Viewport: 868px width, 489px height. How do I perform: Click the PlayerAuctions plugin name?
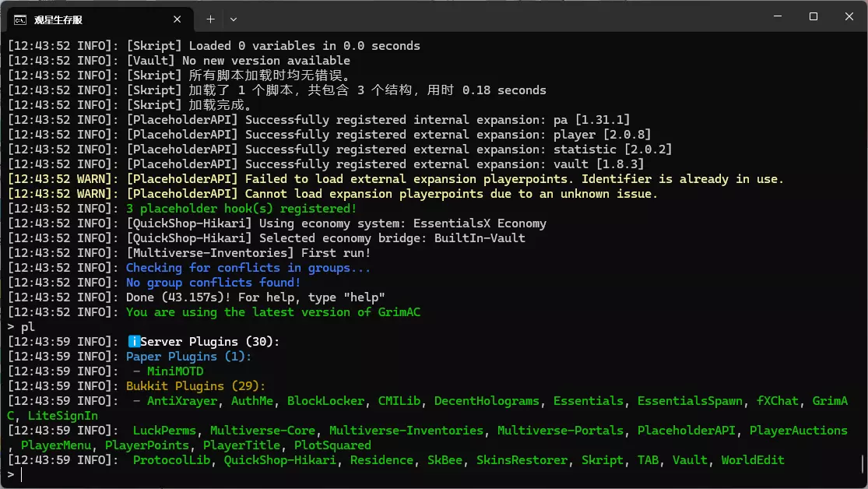(x=798, y=431)
